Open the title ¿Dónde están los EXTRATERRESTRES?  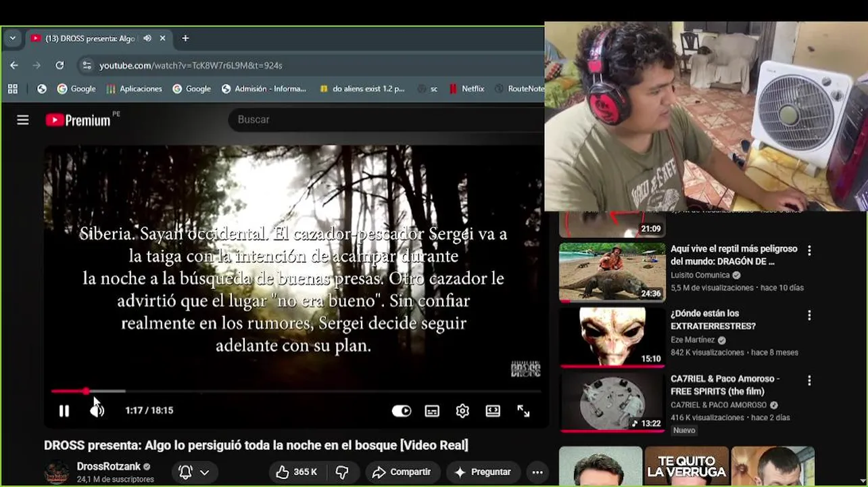[713, 320]
